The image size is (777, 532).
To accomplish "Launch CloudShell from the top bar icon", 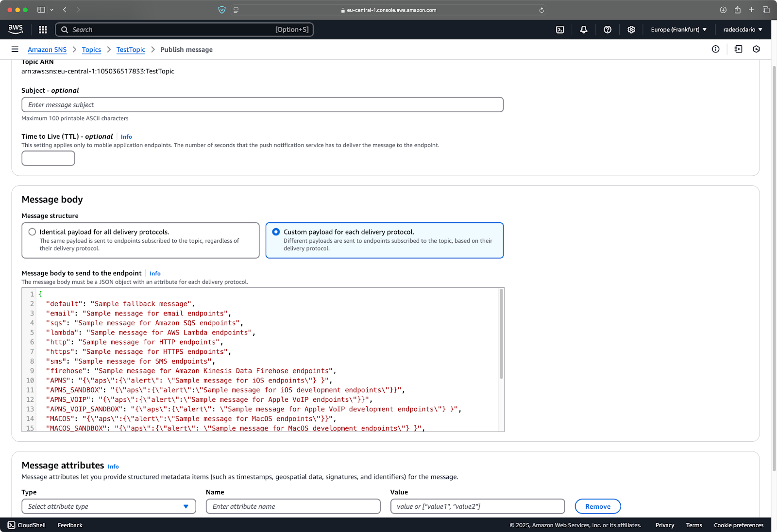I will (560, 30).
